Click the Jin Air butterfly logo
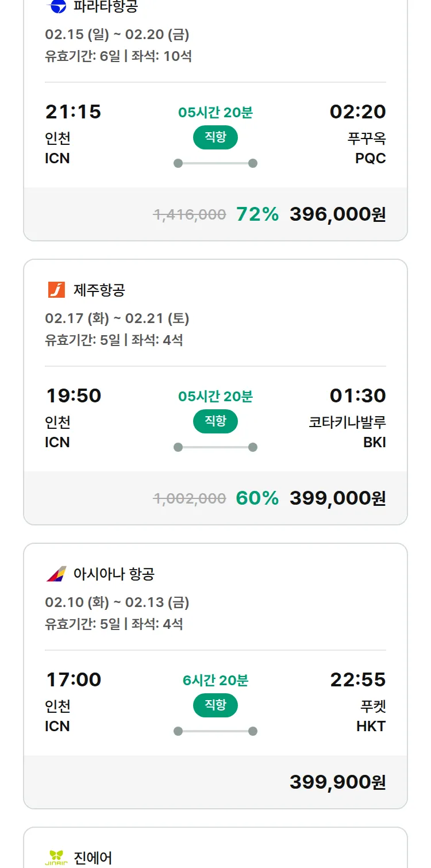 click(x=56, y=858)
